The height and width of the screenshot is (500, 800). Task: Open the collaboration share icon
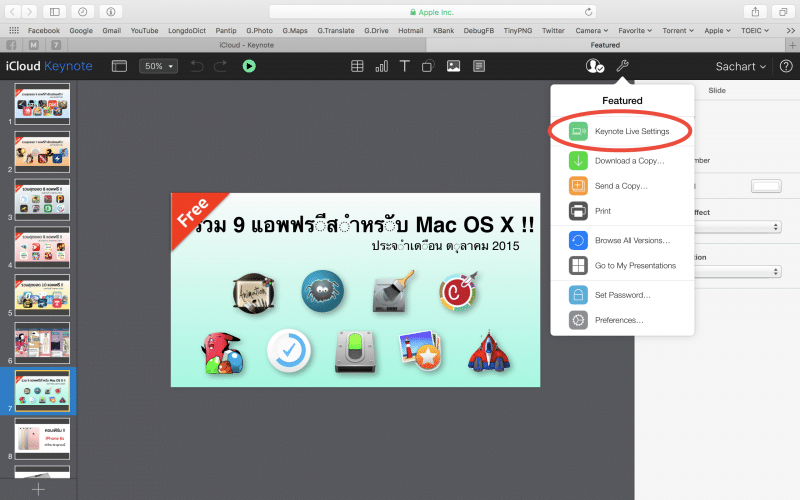pos(594,66)
